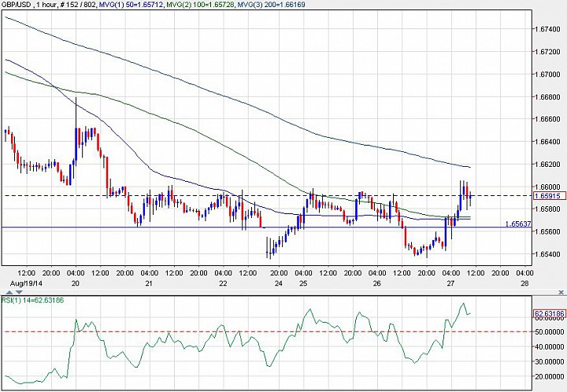Click the RSI(1) 14=62.63186 indicator label
567x392 pixels.
(32, 300)
